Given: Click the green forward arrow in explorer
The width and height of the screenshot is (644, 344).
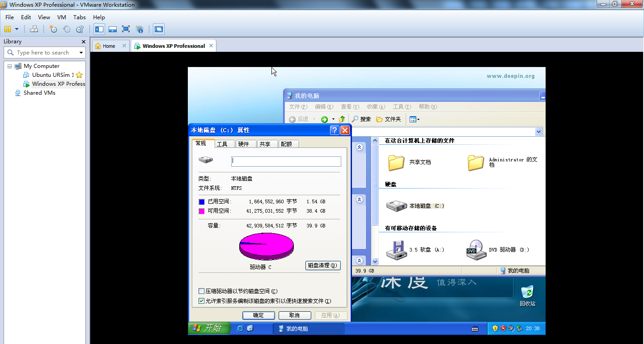Looking at the screenshot, I should (324, 119).
